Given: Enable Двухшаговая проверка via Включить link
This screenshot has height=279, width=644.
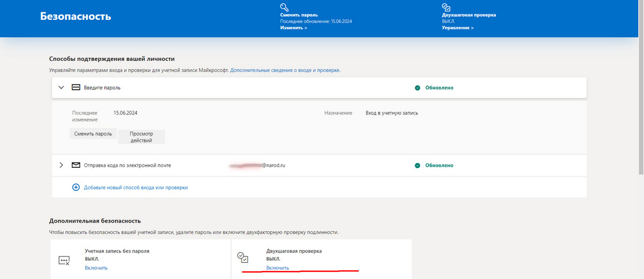Looking at the screenshot, I should [277, 268].
